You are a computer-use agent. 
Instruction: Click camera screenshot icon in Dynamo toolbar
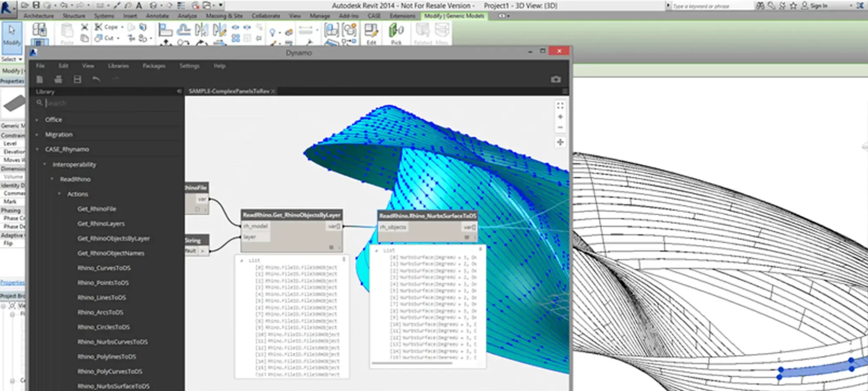pos(556,79)
